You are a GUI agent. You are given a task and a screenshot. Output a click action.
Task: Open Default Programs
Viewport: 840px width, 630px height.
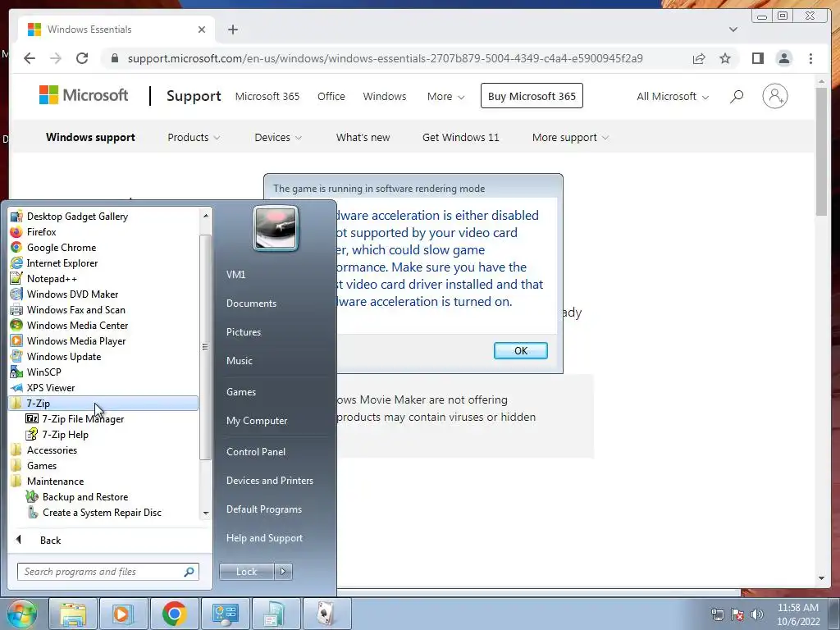[x=263, y=509]
